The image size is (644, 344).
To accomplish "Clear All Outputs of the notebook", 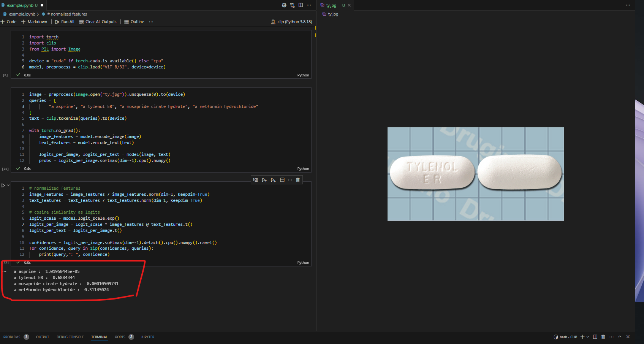I will 98,22.
